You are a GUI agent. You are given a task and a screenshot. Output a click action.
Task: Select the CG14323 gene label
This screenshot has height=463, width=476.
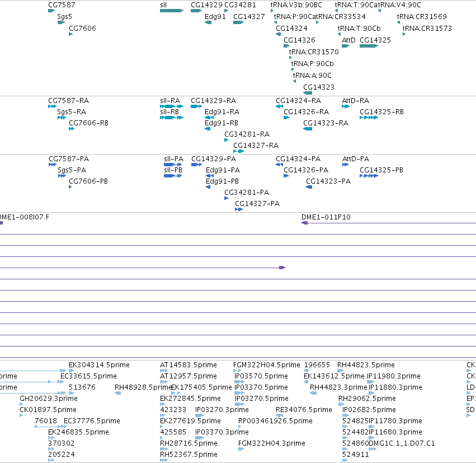coord(319,87)
